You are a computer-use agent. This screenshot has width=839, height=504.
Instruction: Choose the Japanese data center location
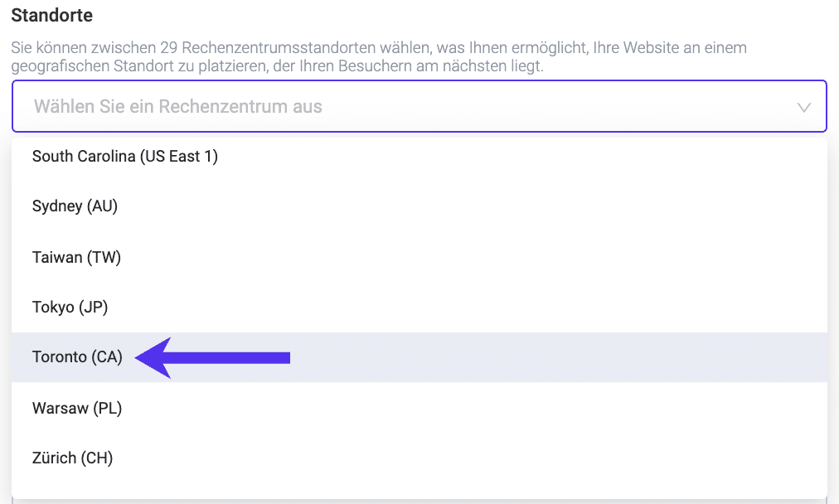pos(70,308)
